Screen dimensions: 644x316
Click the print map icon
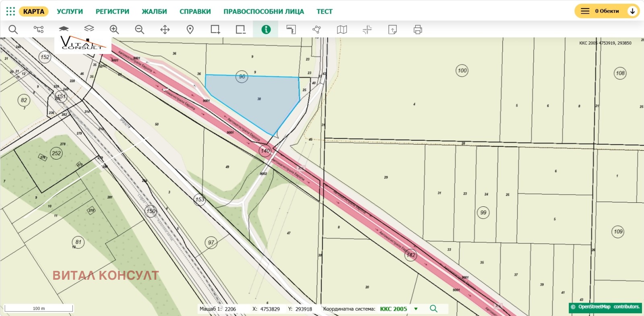click(418, 29)
